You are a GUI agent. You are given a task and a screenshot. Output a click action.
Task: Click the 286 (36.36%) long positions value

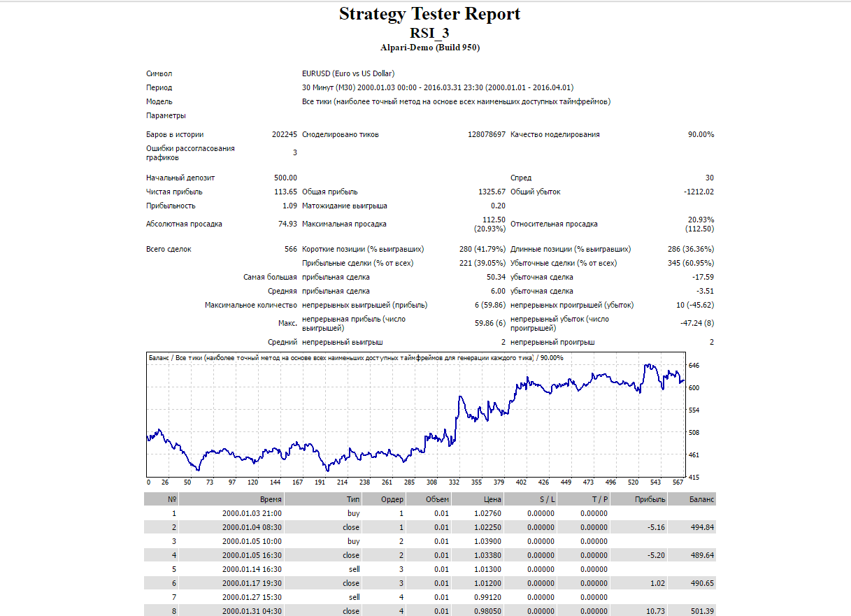(x=691, y=249)
